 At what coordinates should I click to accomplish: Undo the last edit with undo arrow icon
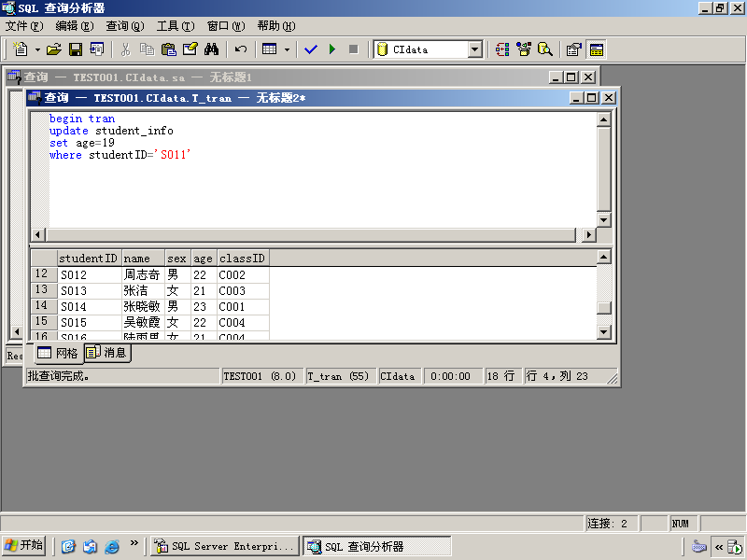241,49
